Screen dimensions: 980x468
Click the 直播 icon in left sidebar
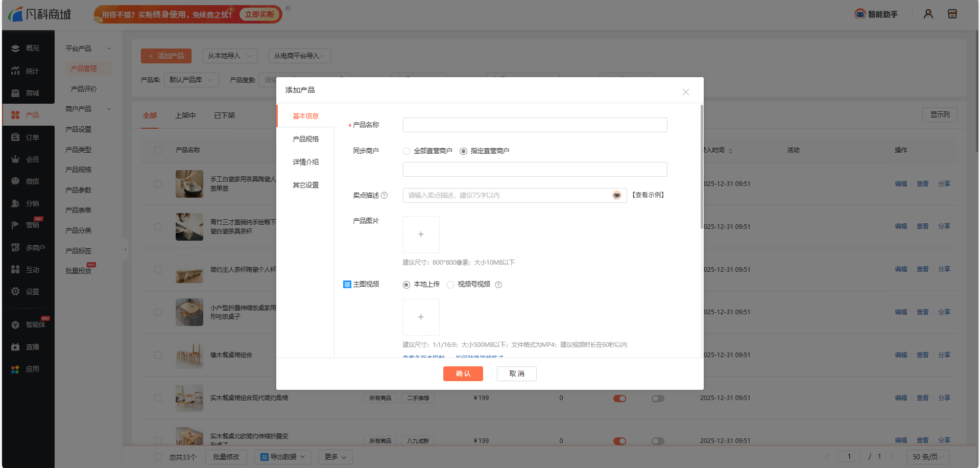pos(15,347)
